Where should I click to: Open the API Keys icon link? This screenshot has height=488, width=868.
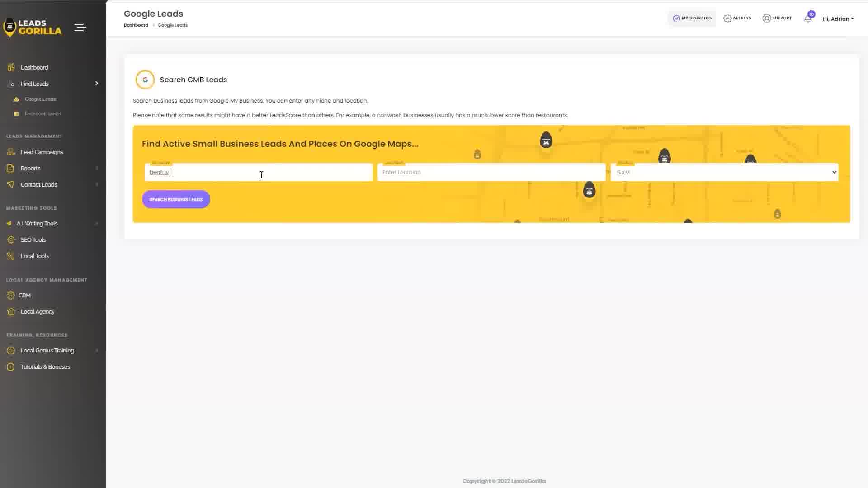coord(727,19)
